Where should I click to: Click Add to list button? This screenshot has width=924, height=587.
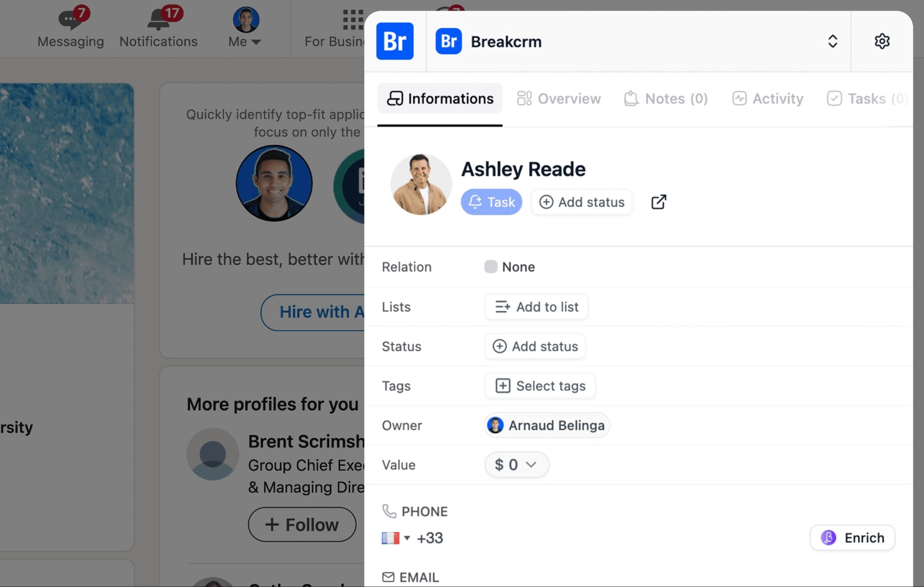click(536, 307)
